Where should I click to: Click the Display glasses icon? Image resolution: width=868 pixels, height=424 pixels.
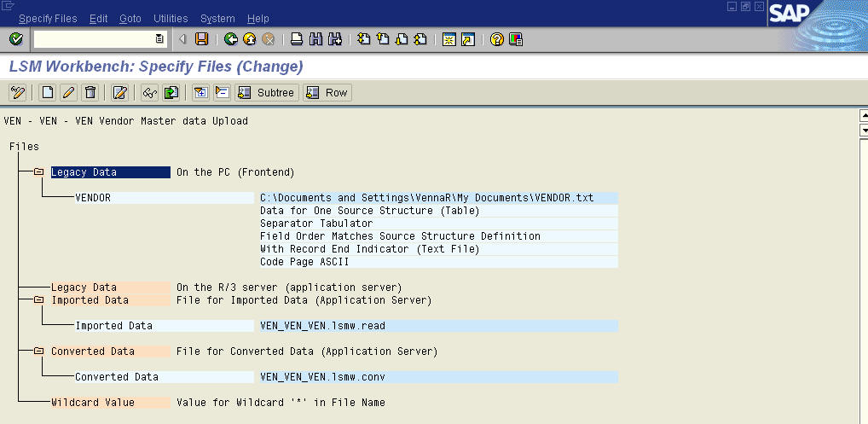[149, 92]
